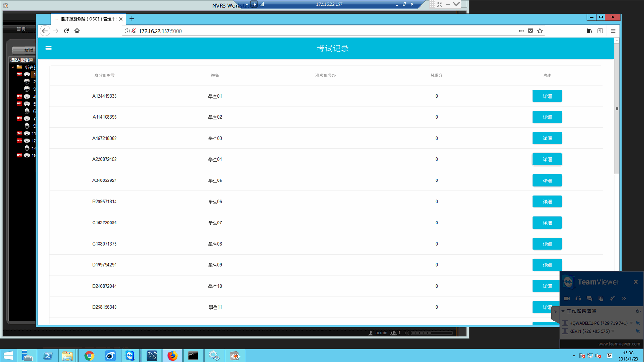This screenshot has height=362, width=644.
Task: Bookmark this page with the star icon
Action: click(x=540, y=31)
